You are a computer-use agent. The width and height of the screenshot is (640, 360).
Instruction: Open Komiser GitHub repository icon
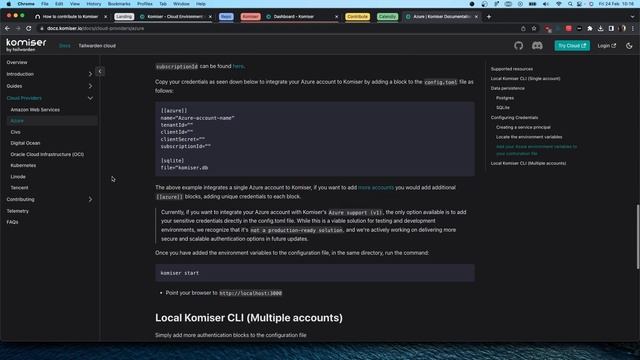518,46
